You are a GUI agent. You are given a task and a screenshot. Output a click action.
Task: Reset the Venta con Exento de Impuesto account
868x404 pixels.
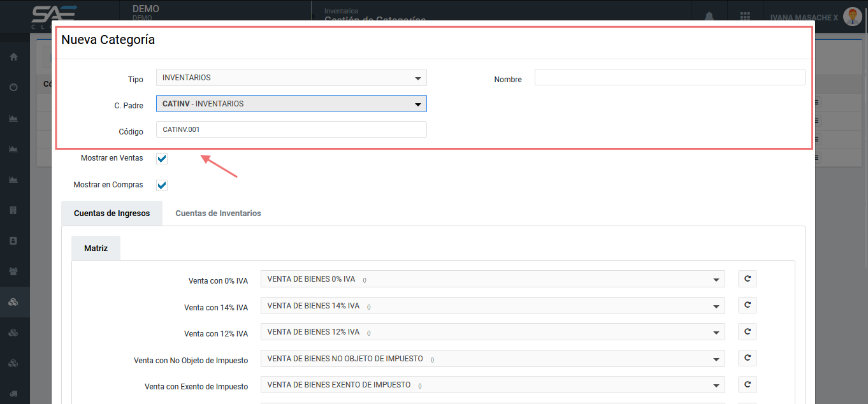coord(747,385)
